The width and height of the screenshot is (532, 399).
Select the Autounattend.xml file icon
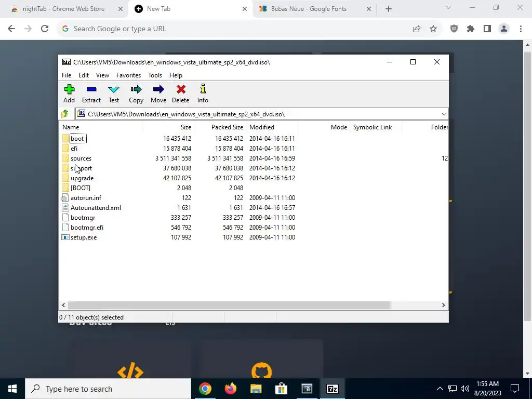tap(65, 208)
